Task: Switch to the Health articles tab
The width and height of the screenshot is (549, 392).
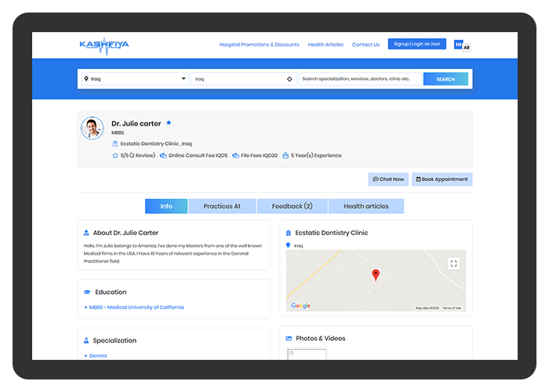Action: tap(365, 206)
